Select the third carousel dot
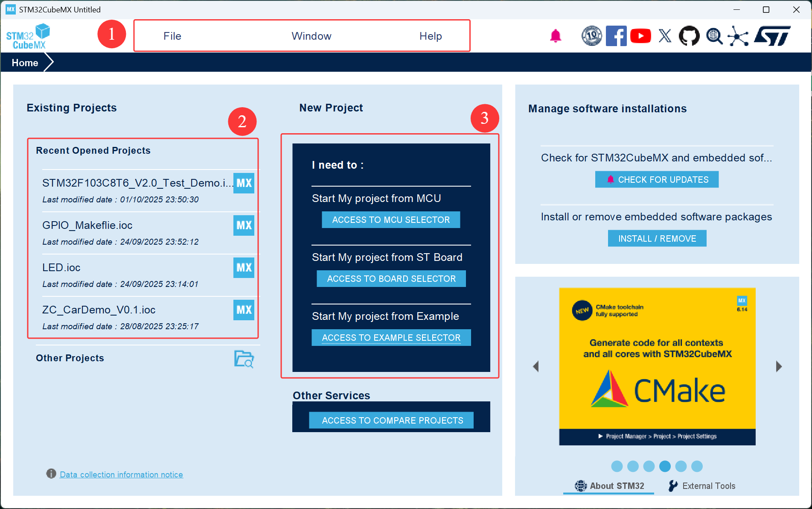 [649, 466]
